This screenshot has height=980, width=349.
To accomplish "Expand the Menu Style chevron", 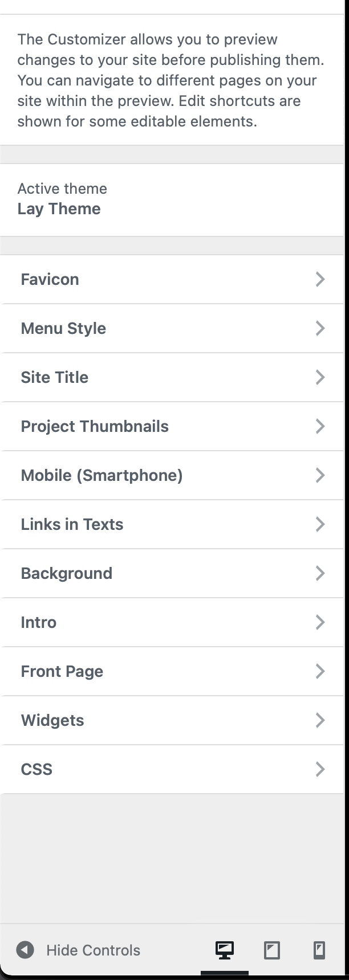I will [x=320, y=328].
